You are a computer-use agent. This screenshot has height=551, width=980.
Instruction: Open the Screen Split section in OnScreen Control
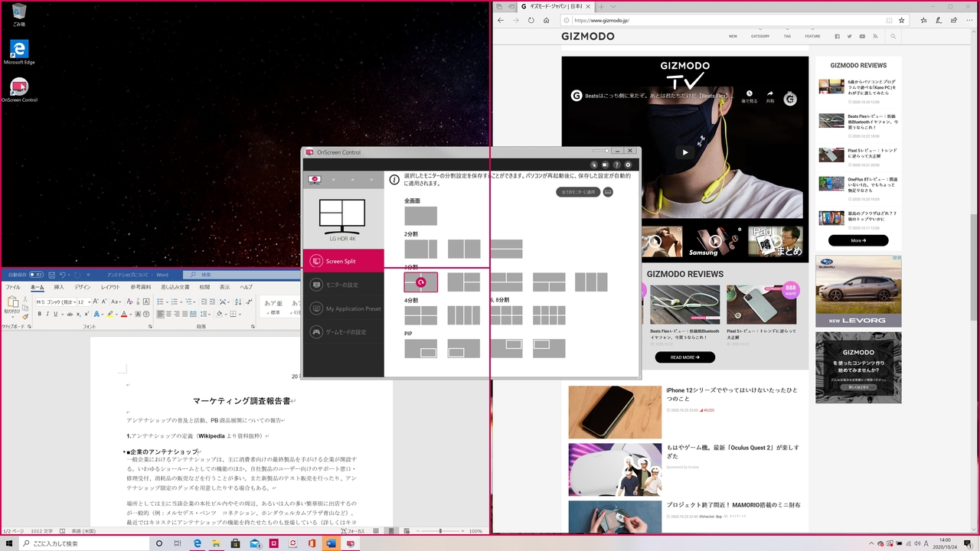343,261
